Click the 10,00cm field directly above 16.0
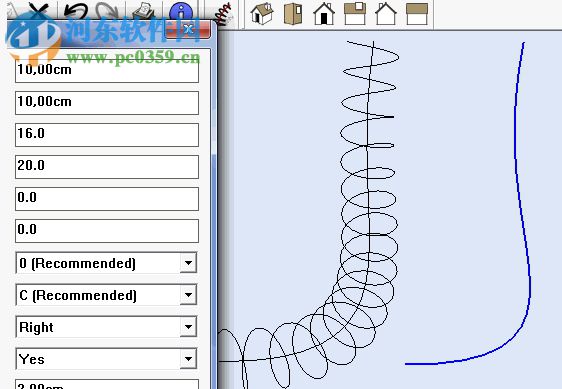Viewport: 562px width, 389px height. pos(107,103)
